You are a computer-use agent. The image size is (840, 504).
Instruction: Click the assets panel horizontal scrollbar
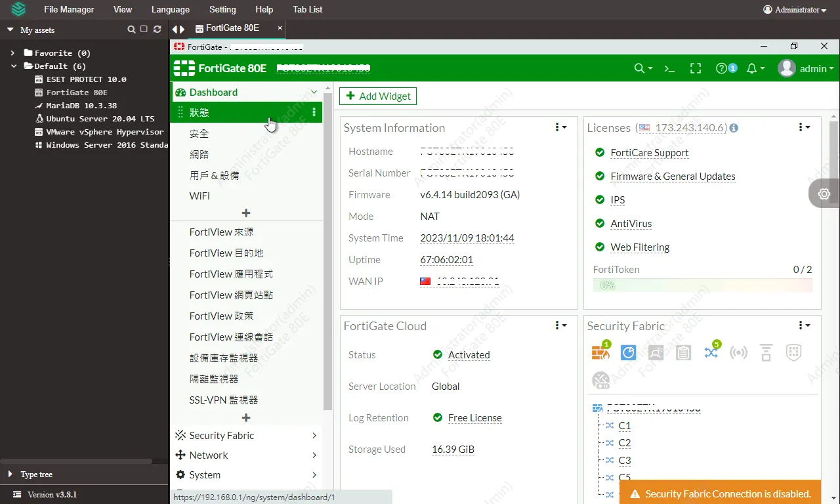(x=76, y=461)
